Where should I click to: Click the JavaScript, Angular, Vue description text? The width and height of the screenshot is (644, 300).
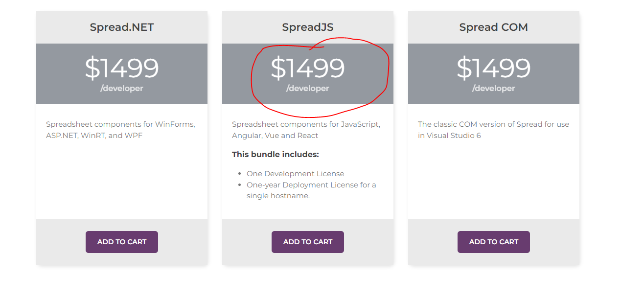306,130
